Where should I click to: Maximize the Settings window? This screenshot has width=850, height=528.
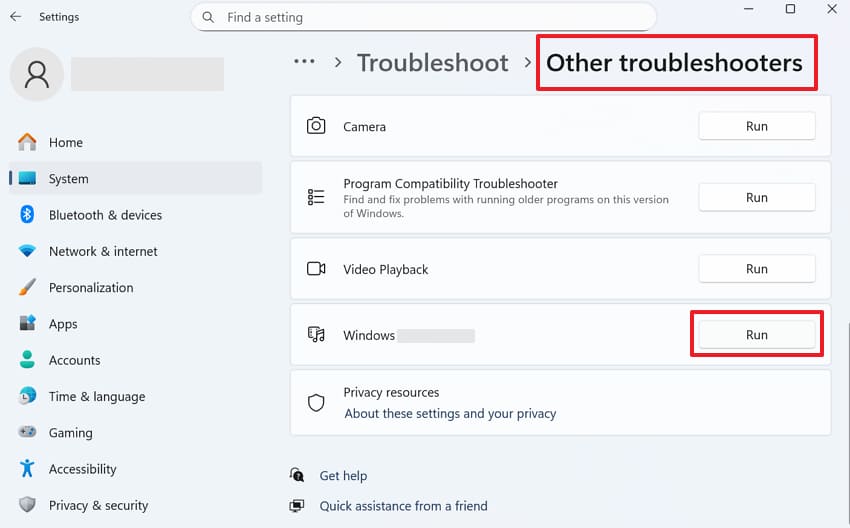790,9
